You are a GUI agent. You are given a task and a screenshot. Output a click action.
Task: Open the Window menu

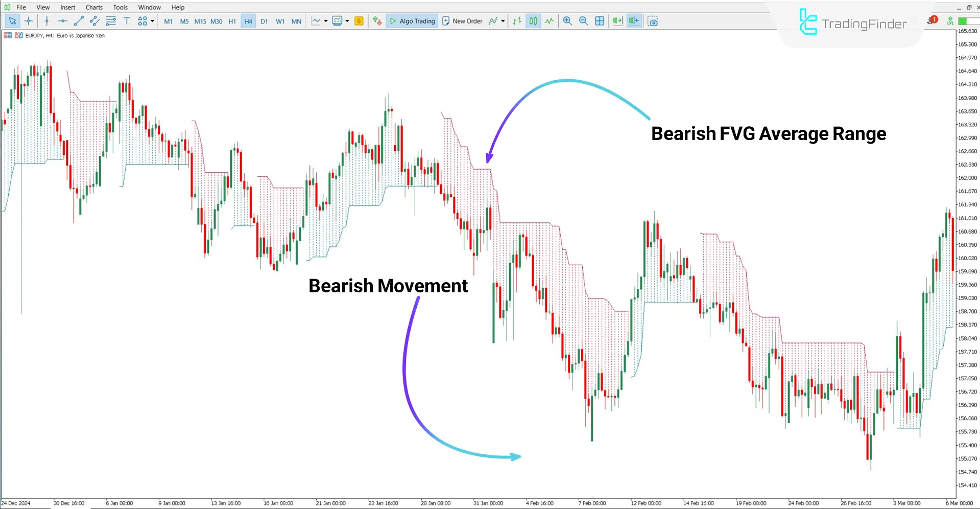(149, 7)
